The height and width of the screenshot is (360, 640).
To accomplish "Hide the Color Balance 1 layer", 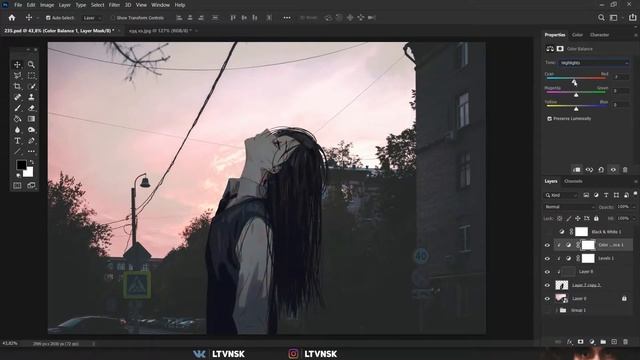I will [x=547, y=245].
